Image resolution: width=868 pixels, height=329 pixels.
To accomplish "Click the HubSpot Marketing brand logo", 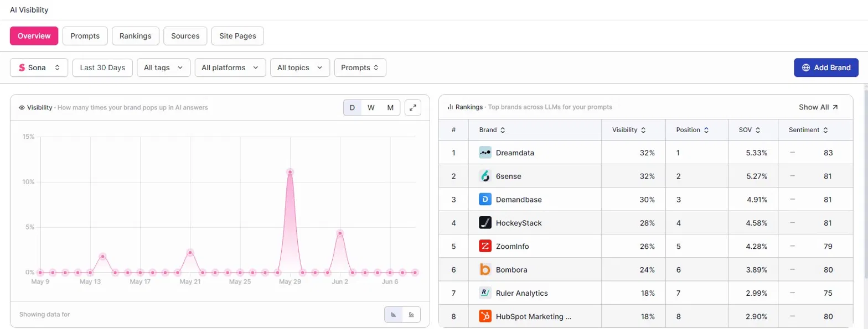I will tap(485, 316).
